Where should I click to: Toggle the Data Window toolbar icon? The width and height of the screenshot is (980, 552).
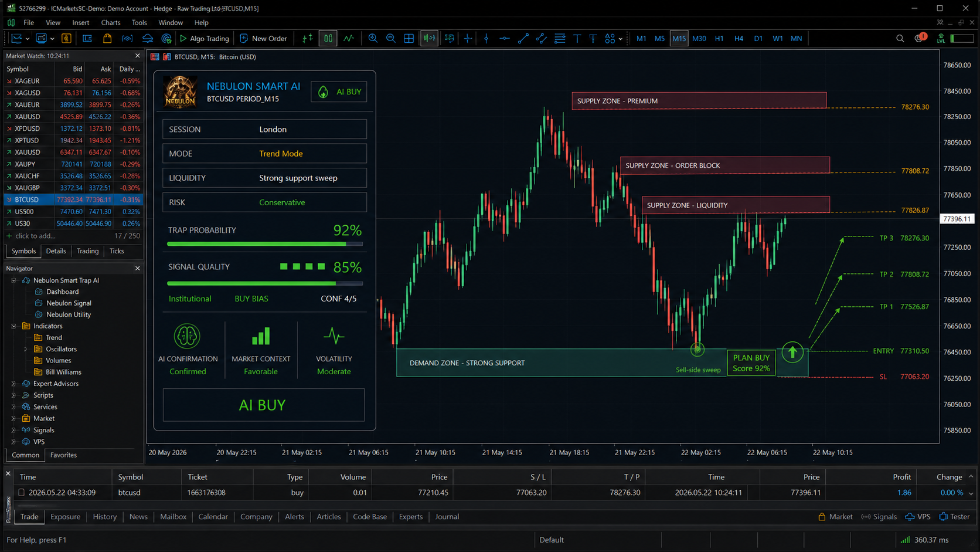[x=87, y=39]
